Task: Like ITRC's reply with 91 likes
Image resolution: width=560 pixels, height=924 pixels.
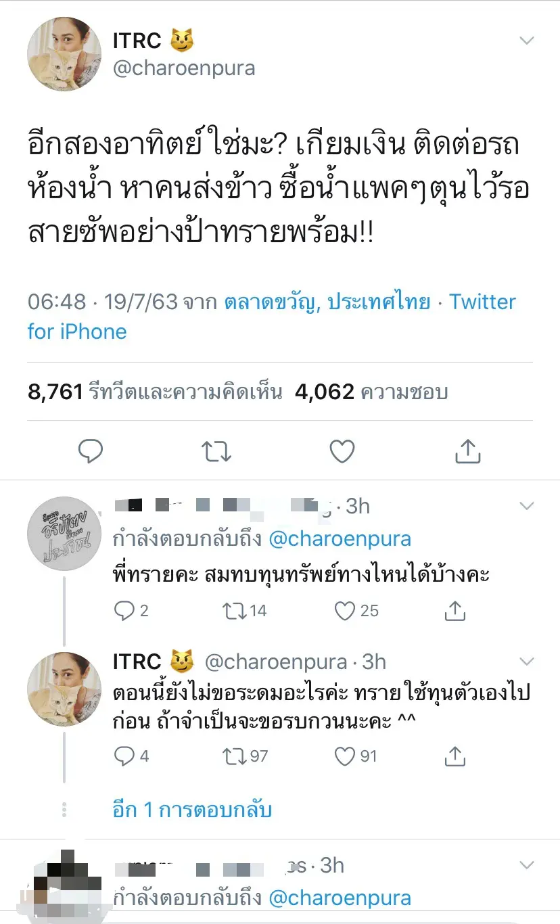Action: 346,756
